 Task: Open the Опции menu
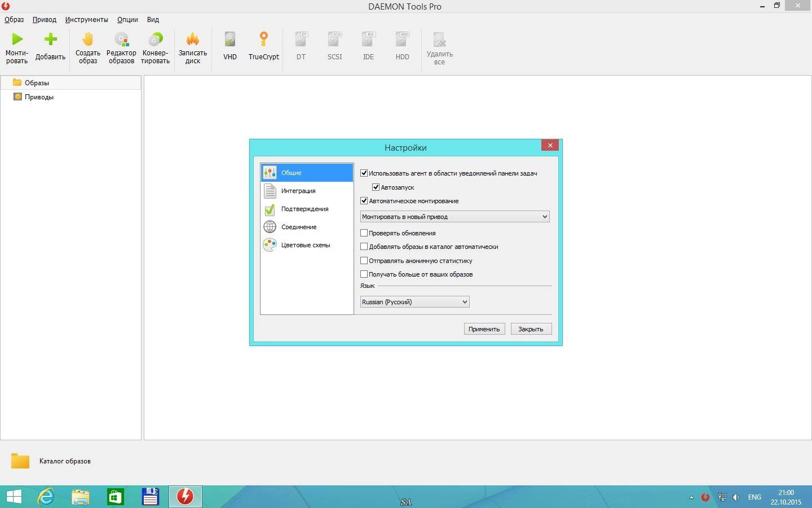(x=127, y=19)
